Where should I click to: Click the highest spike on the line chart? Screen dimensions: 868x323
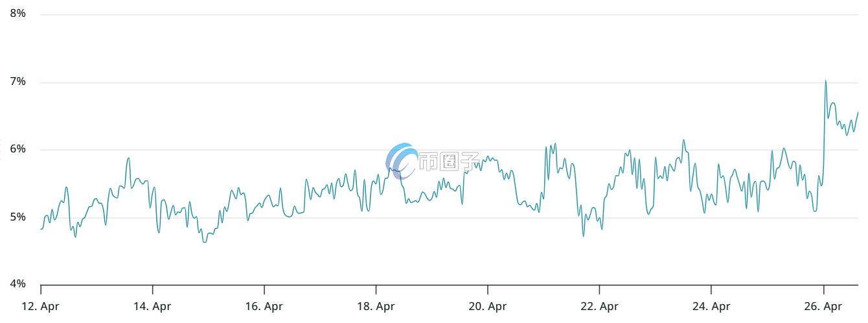[x=825, y=81]
